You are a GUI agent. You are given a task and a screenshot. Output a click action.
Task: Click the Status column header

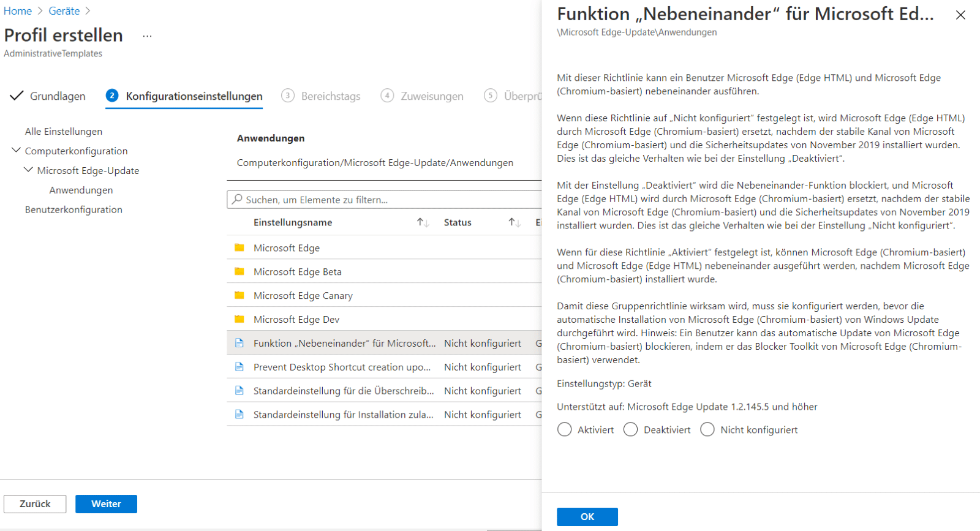tap(458, 222)
